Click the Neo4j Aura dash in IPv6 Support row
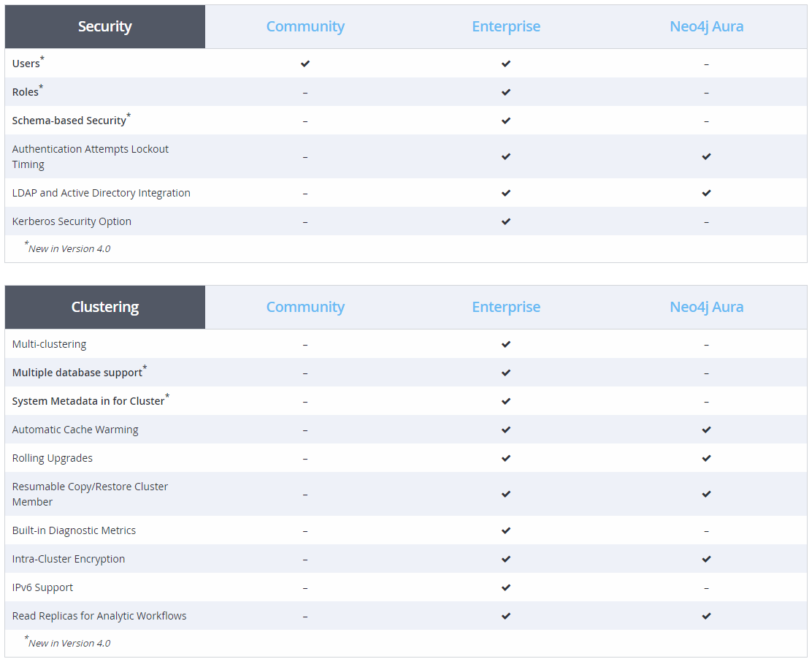The image size is (812, 659). (706, 588)
